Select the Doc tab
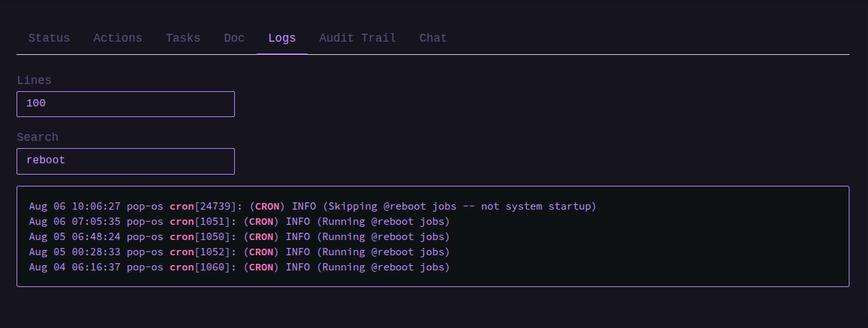Image resolution: width=868 pixels, height=328 pixels. tap(234, 38)
